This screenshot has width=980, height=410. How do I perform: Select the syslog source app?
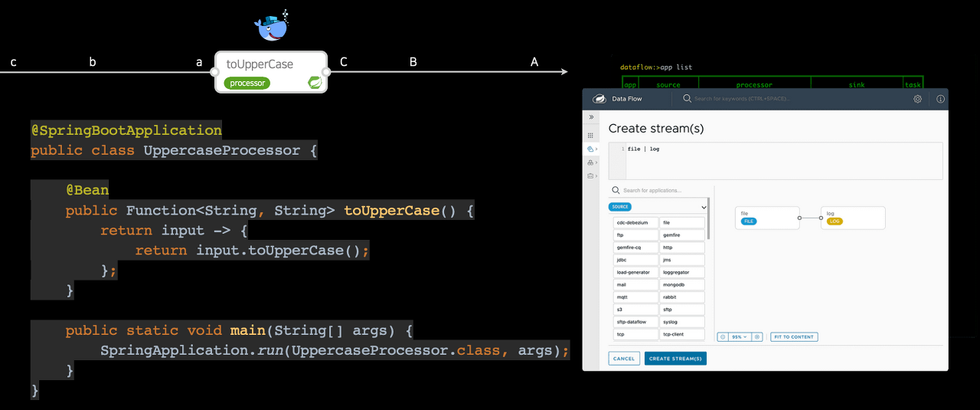coord(682,322)
